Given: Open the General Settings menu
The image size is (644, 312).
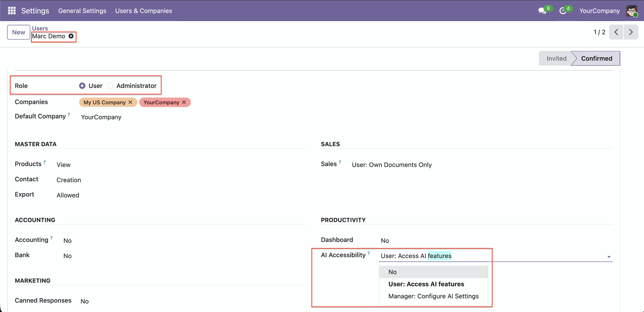Looking at the screenshot, I should [82, 11].
